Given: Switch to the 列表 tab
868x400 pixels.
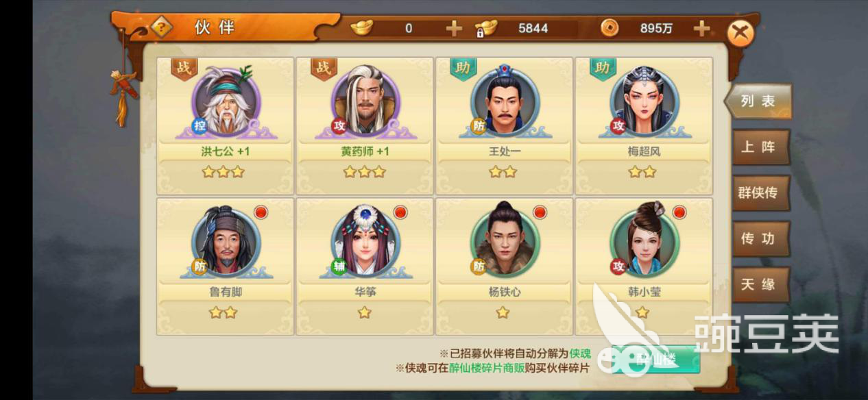Looking at the screenshot, I should coord(758,101).
